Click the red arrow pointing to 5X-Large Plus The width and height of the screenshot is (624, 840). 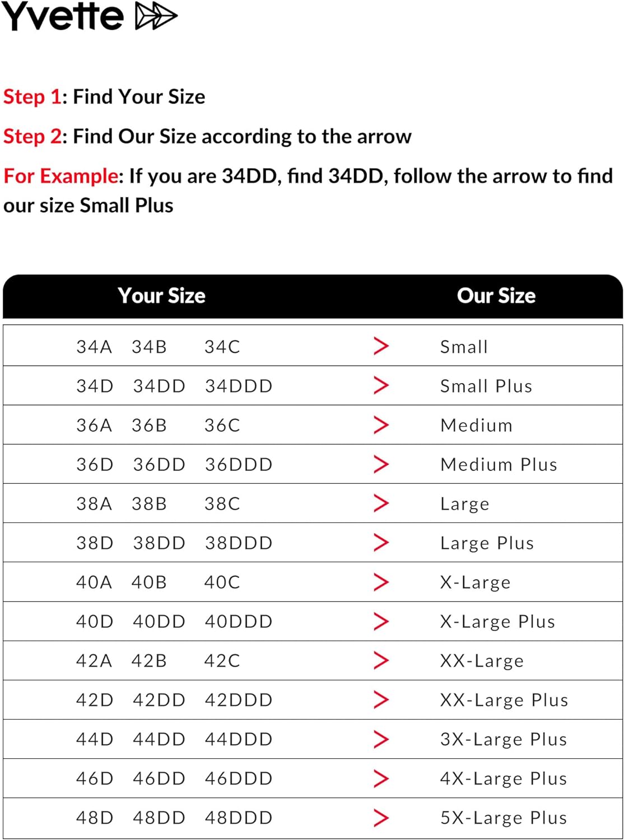tap(381, 818)
